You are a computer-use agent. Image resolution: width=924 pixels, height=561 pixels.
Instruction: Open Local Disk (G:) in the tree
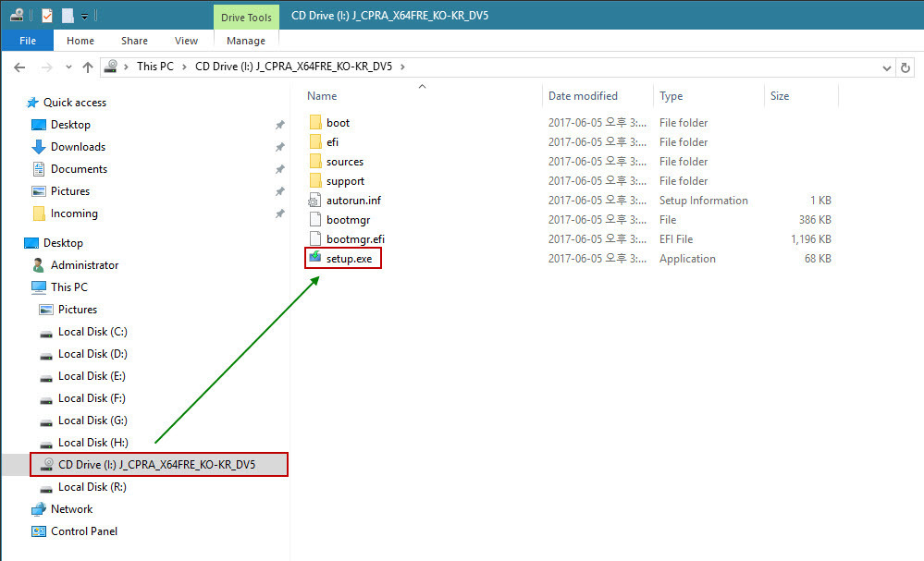[92, 421]
